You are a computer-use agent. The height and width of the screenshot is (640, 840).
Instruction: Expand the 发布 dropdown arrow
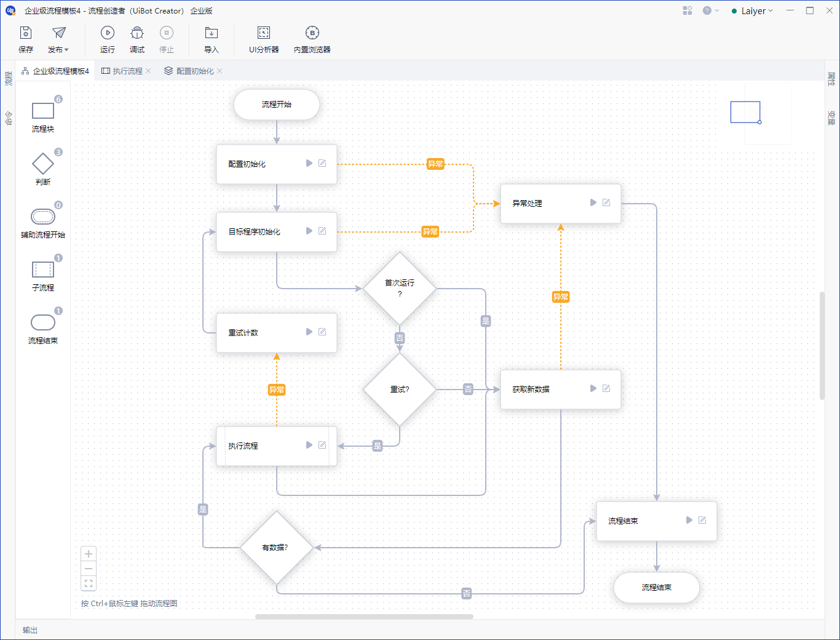coord(66,50)
